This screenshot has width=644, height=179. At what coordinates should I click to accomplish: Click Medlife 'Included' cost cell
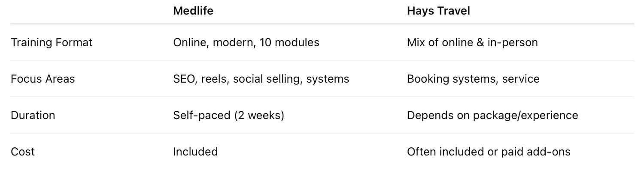(x=195, y=152)
